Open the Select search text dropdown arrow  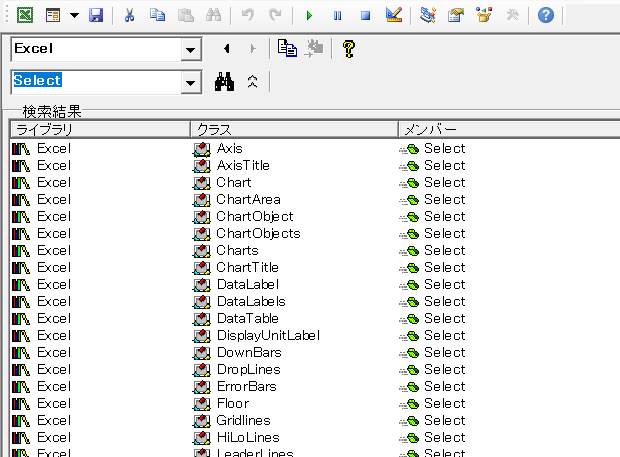tap(191, 82)
